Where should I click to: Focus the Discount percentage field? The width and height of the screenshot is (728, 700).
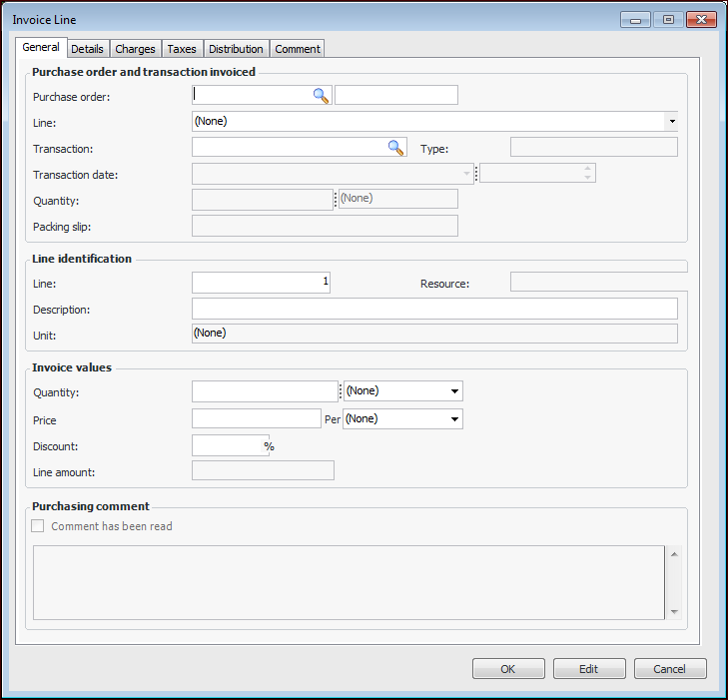pyautogui.click(x=227, y=445)
